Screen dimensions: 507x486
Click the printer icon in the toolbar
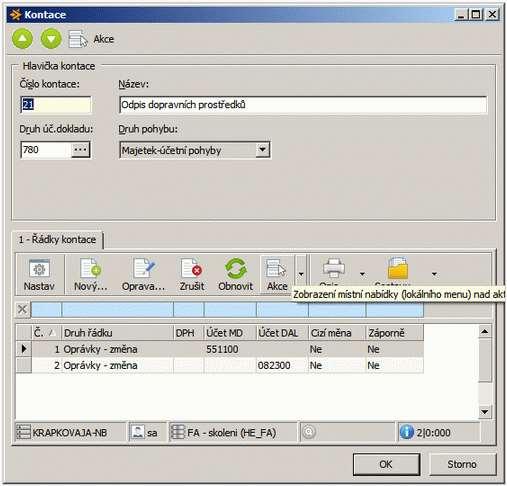click(x=334, y=269)
